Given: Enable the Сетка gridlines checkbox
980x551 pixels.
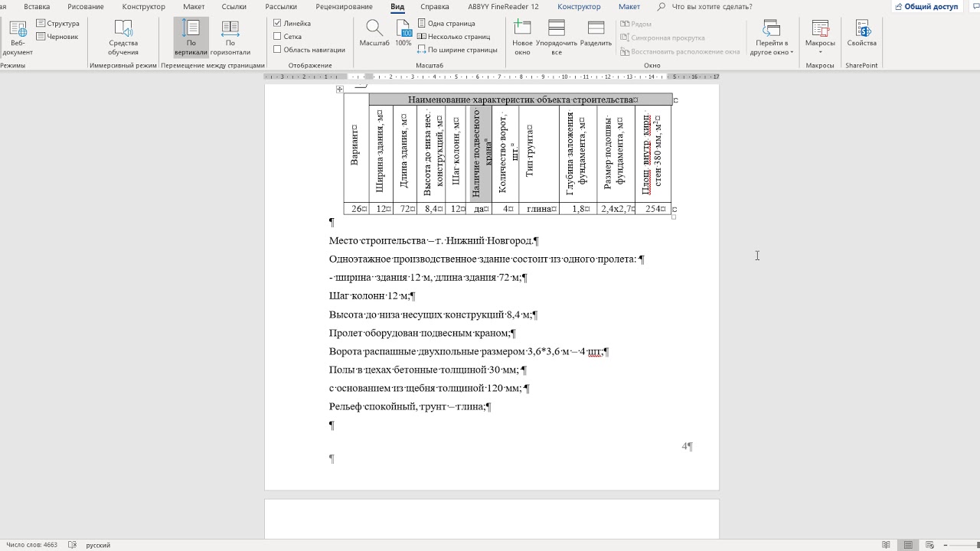Looking at the screenshot, I should (x=277, y=37).
